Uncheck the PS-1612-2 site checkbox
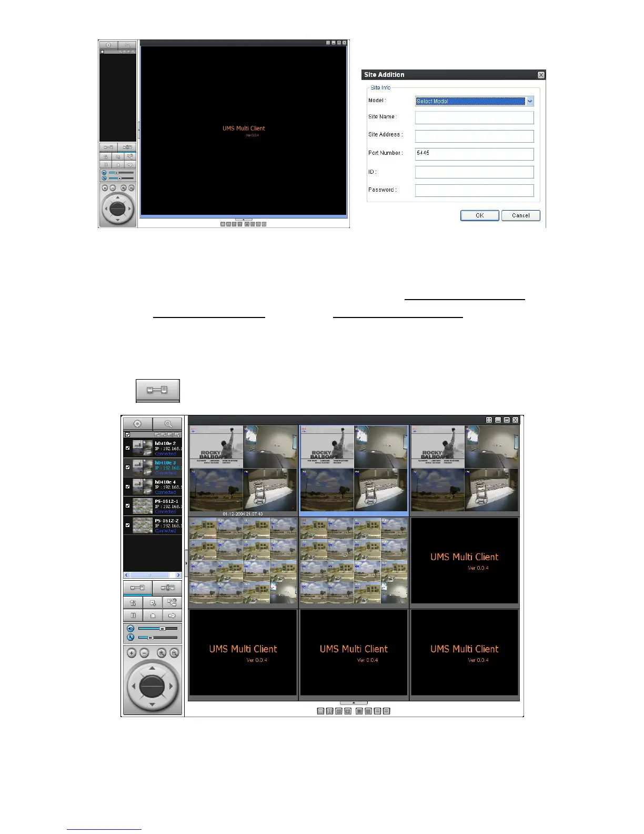 (x=127, y=525)
